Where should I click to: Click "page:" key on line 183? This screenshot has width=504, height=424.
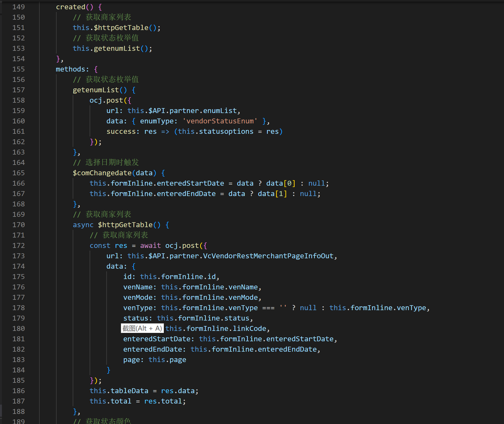point(134,360)
